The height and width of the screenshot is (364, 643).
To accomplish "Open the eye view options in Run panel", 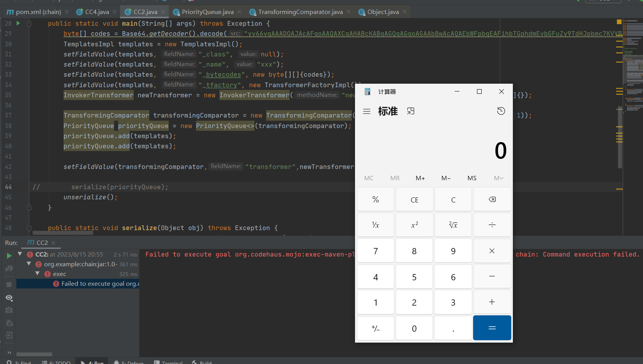I will click(9, 298).
